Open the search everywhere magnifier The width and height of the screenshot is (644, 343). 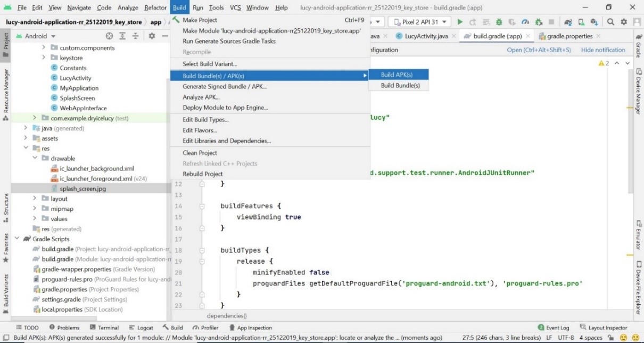pos(610,22)
